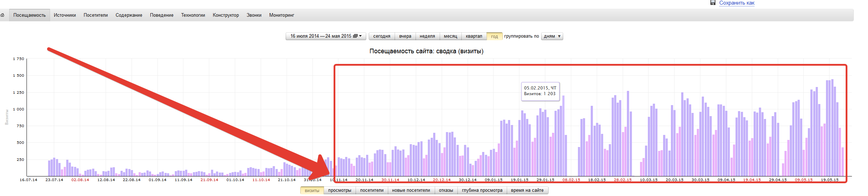Open the Поведение menu
Image resolution: width=868 pixels, height=196 pixels.
point(162,15)
